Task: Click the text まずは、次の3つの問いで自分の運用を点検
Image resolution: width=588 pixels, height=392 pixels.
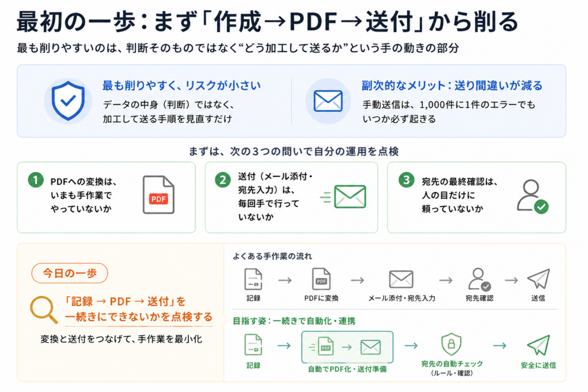Action: [293, 152]
